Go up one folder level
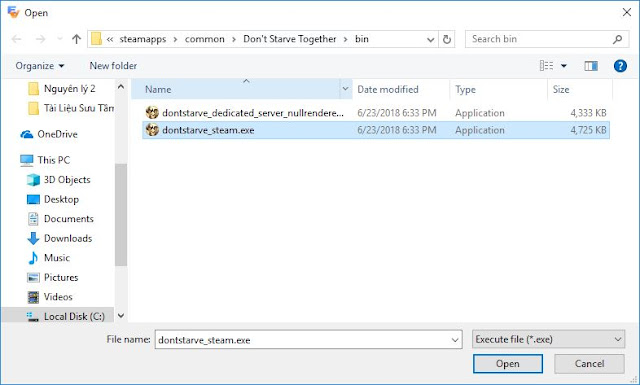This screenshot has width=640, height=385. coord(76,39)
